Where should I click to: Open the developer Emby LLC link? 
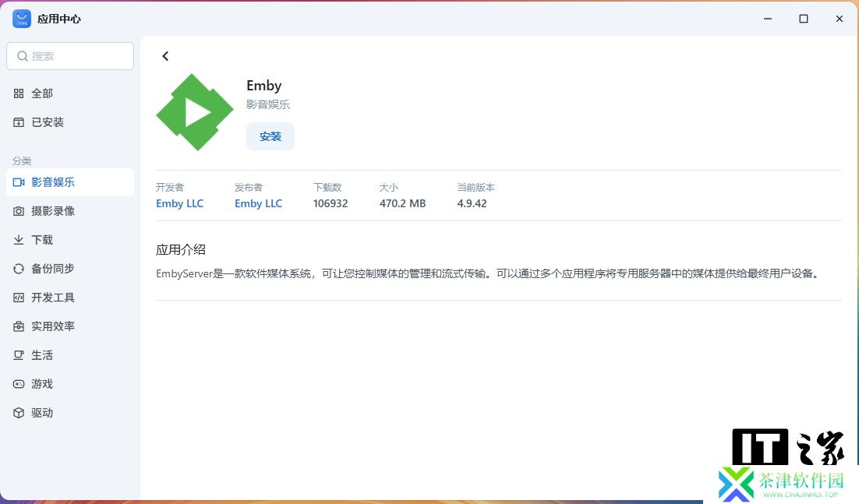(x=180, y=203)
